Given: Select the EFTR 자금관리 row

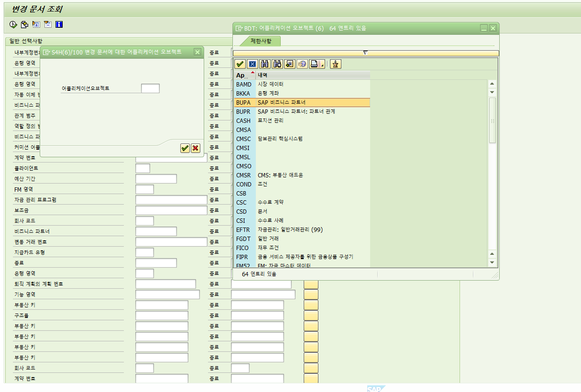Looking at the screenshot, I should point(302,229).
